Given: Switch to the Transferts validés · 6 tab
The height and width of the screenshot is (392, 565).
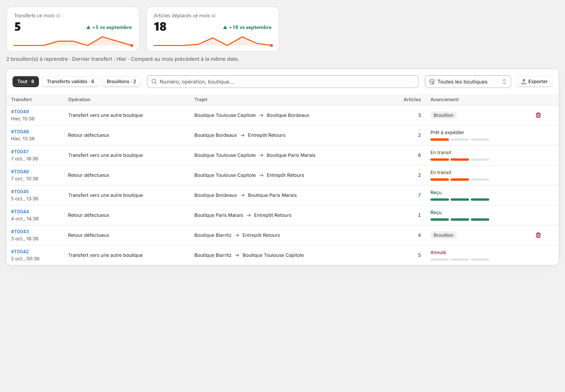Looking at the screenshot, I should (70, 82).
